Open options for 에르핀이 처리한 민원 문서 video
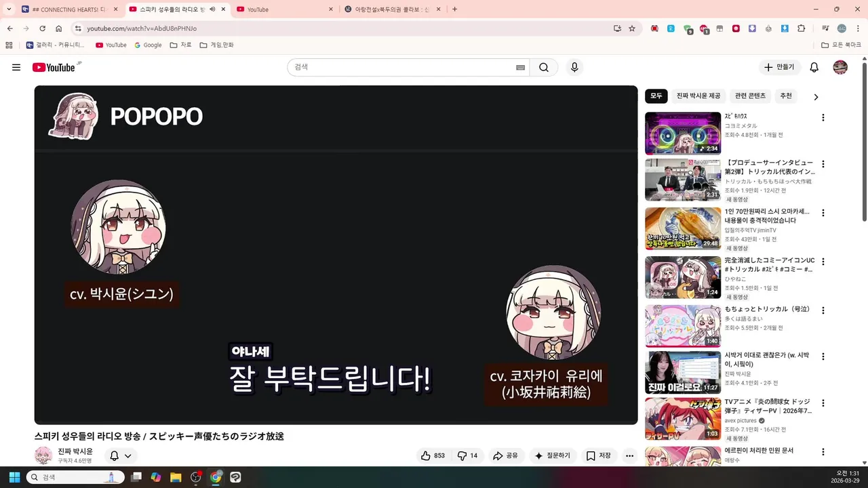Image resolution: width=868 pixels, height=488 pixels. pyautogui.click(x=823, y=451)
